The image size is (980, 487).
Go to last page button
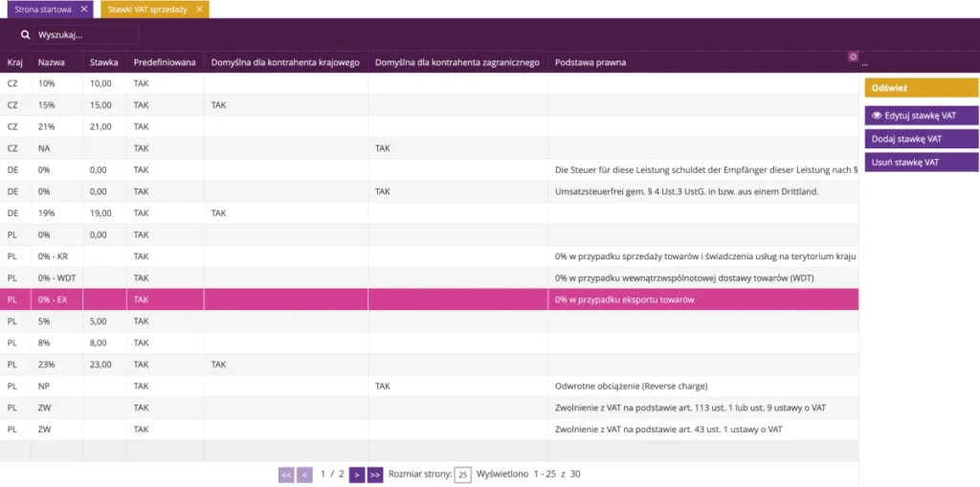pos(375,475)
